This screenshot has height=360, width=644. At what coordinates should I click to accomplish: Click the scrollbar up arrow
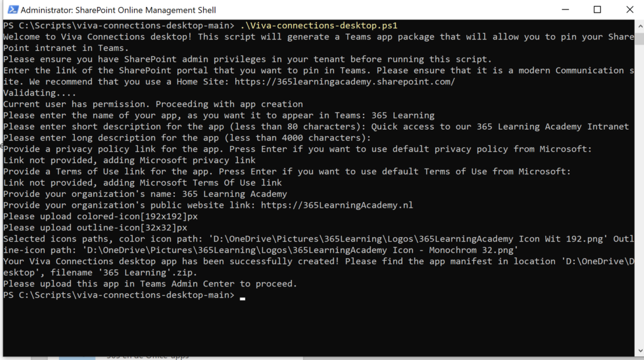pyautogui.click(x=638, y=25)
